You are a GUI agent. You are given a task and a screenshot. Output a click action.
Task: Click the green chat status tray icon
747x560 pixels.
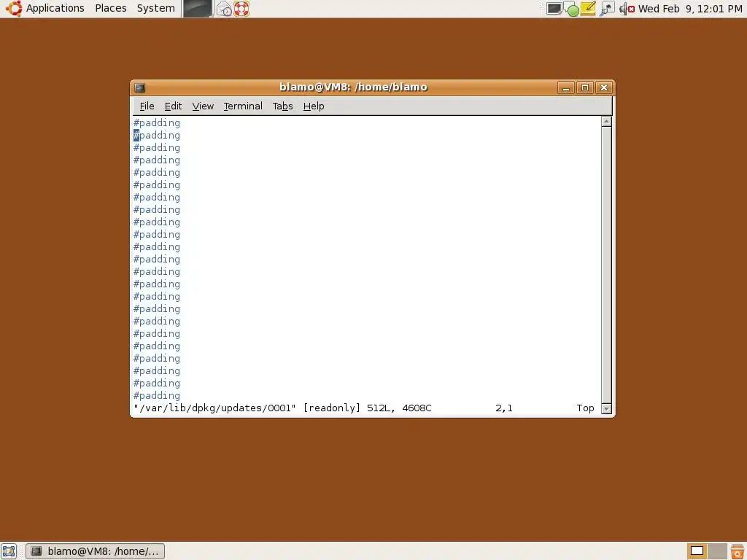click(572, 9)
